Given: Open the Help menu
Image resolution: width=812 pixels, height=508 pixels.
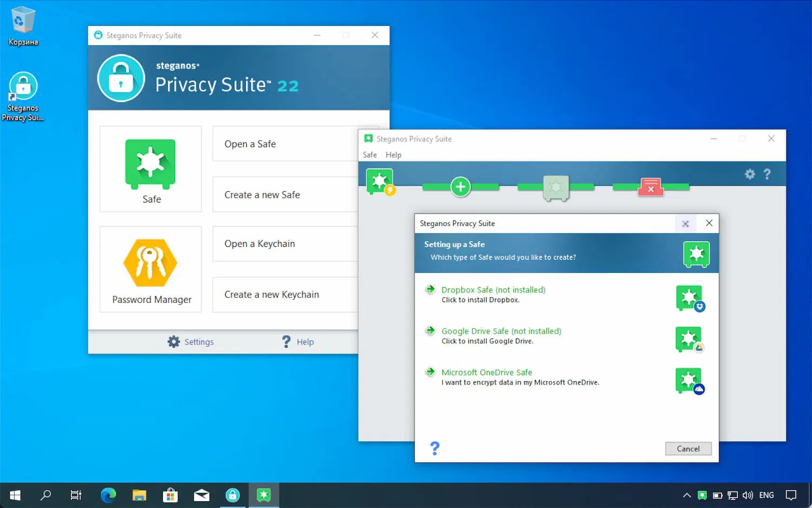Looking at the screenshot, I should click(x=394, y=155).
